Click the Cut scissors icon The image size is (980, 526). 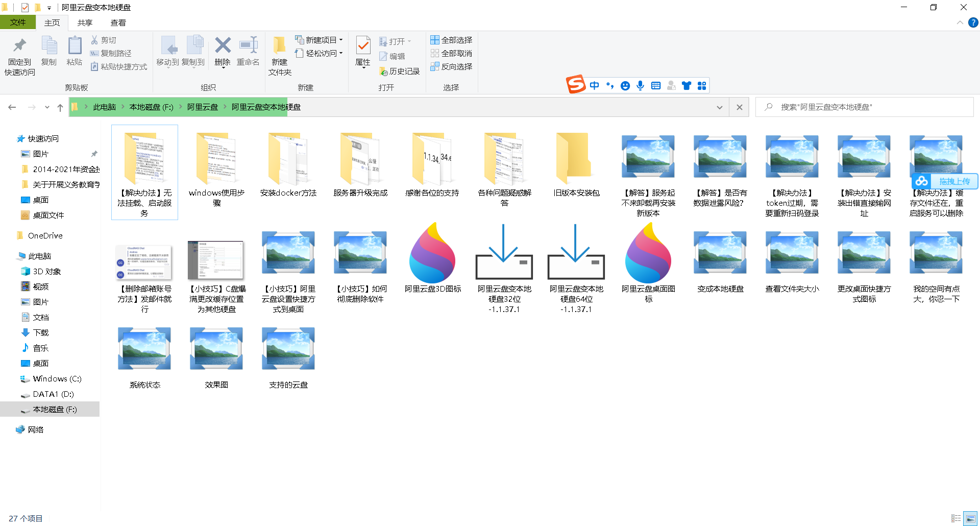click(x=94, y=40)
